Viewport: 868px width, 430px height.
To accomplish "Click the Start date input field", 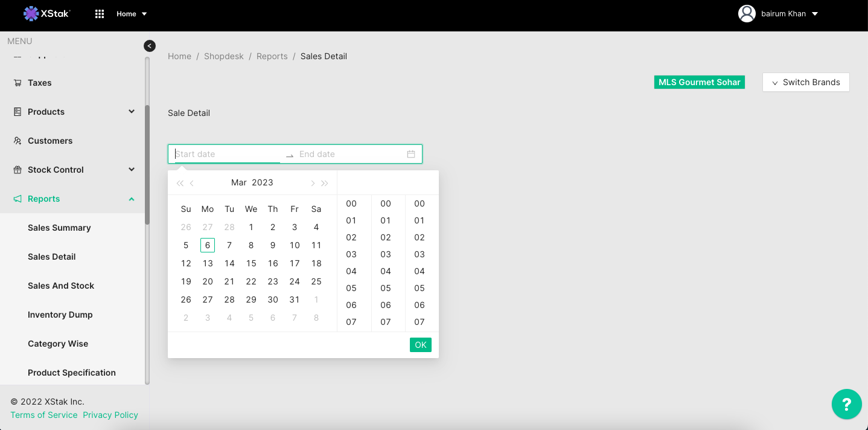I will pos(227,154).
